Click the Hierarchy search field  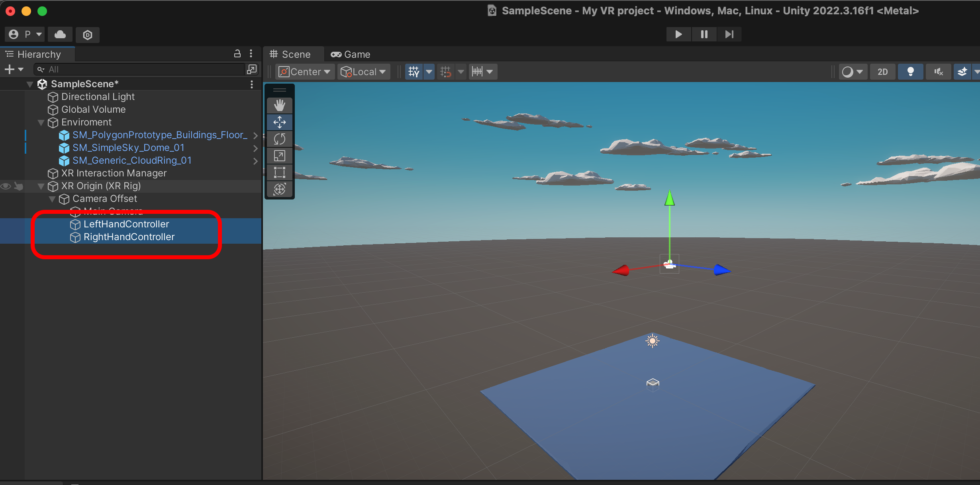(x=139, y=69)
